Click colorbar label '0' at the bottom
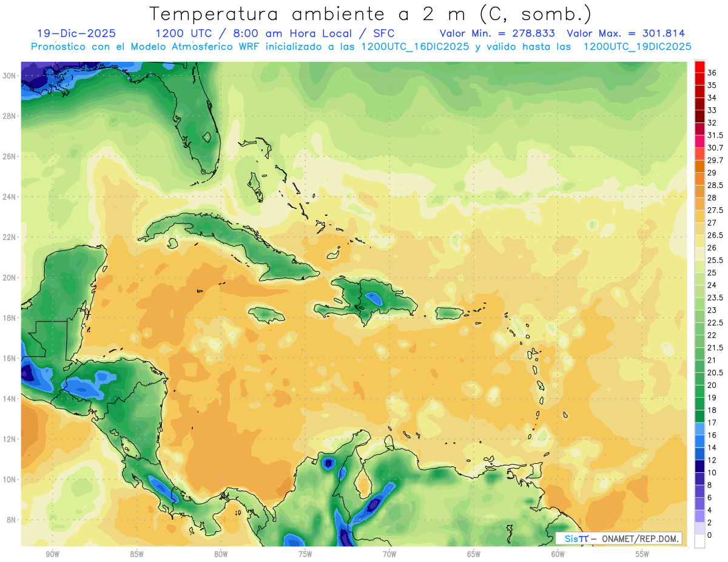 tap(710, 535)
